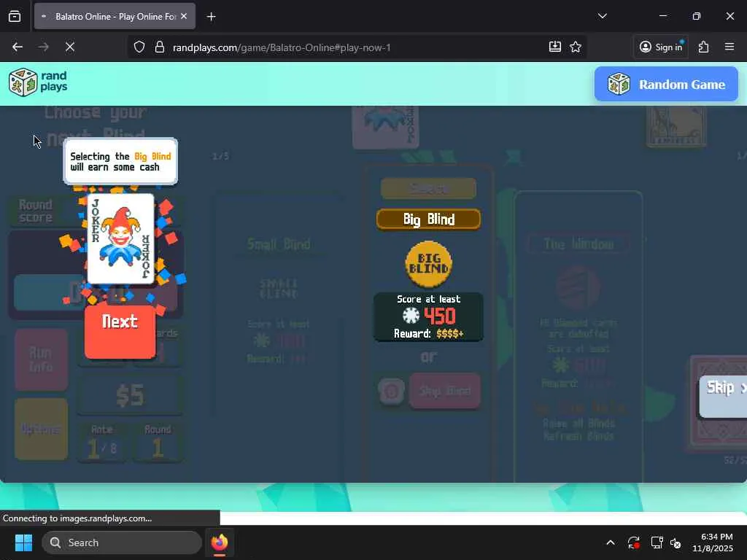Click the Round counter box
Screen dimensions: 747x560
pyautogui.click(x=158, y=443)
